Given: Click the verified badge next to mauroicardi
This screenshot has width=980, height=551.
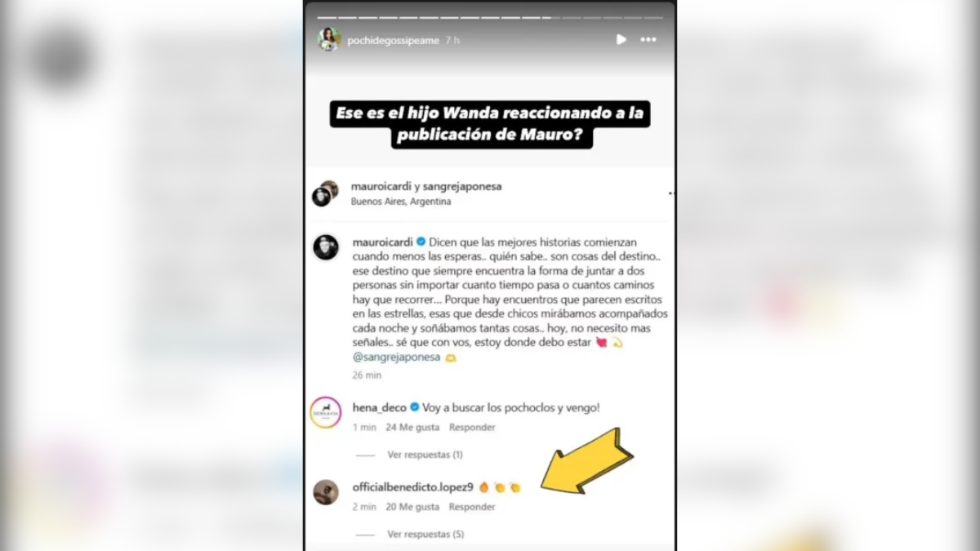Looking at the screenshot, I should 421,242.
